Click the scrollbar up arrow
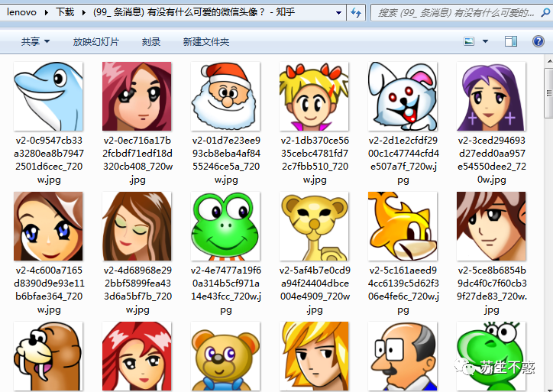The image size is (553, 392). click(x=549, y=61)
